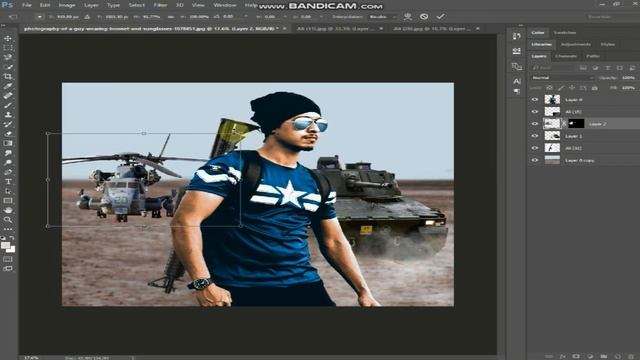Viewport: 640px width, 360px height.
Task: Open the Interpolation dropdown
Action: (383, 17)
